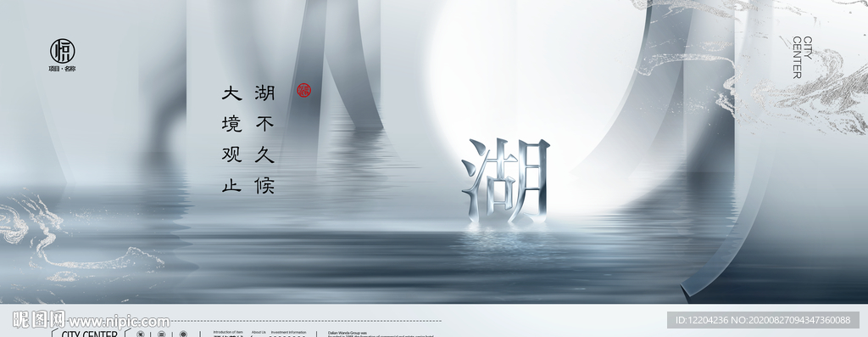Click the vertical 湖不久候 text column
868x337 pixels.
264,140
